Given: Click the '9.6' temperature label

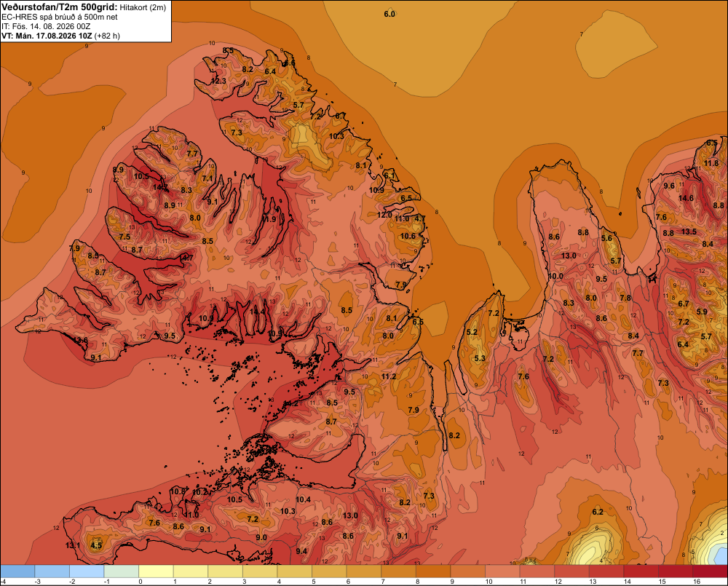Looking at the screenshot, I should (x=669, y=186).
